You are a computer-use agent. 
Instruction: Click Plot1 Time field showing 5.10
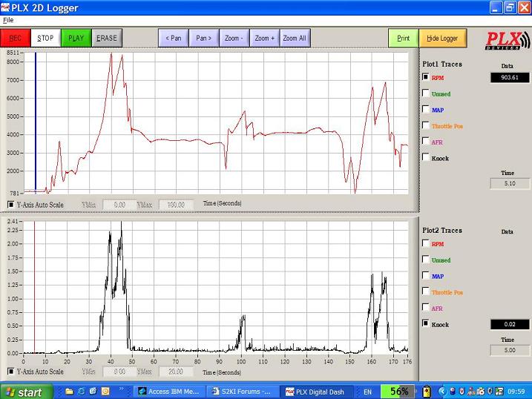510,183
